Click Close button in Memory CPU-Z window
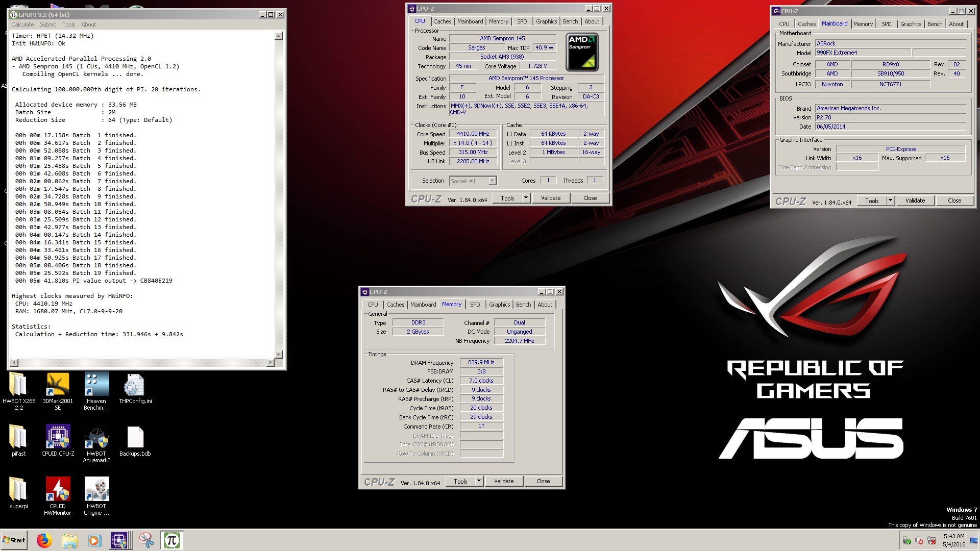The height and width of the screenshot is (551, 980). pyautogui.click(x=543, y=481)
